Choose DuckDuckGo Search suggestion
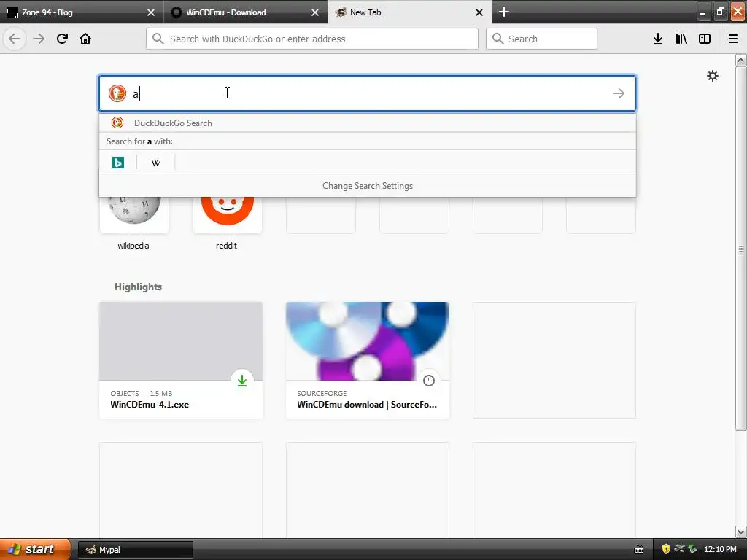 (x=368, y=122)
